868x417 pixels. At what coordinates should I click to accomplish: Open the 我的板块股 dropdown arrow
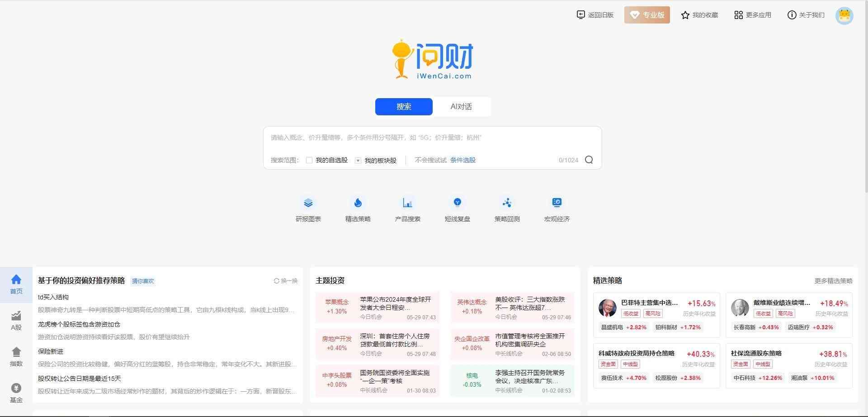[358, 160]
